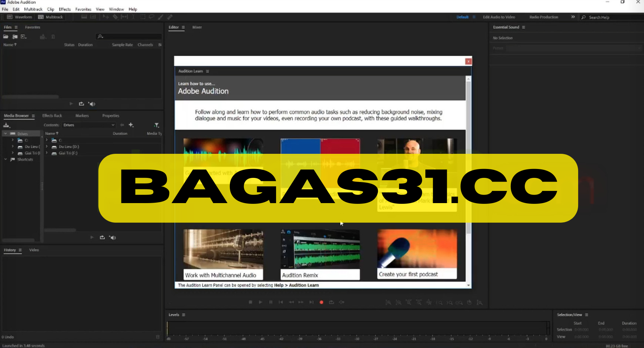The width and height of the screenshot is (644, 348).
Task: Open the Effects menu
Action: pos(64,9)
